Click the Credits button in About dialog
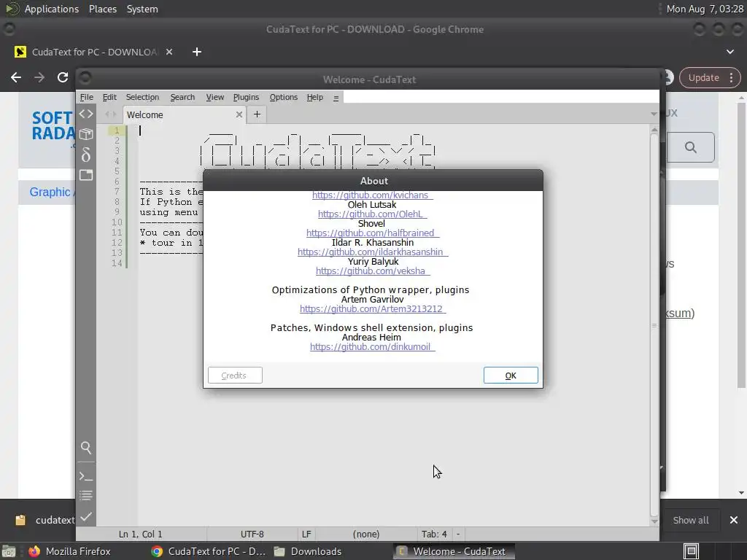 (235, 376)
